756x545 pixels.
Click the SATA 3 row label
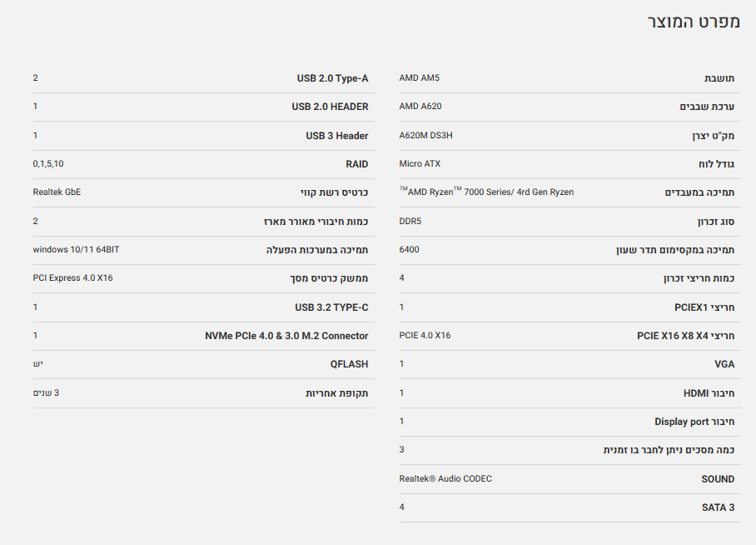pos(718,507)
